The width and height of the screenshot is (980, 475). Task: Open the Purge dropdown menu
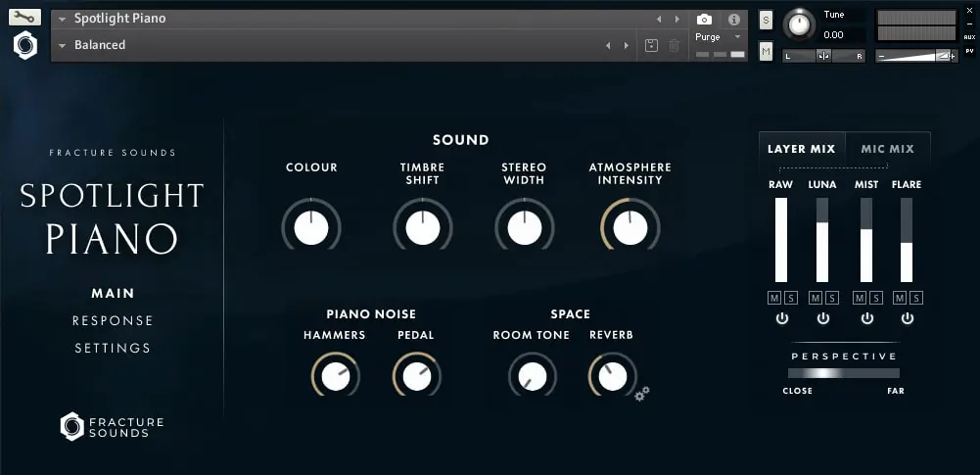pos(719,37)
